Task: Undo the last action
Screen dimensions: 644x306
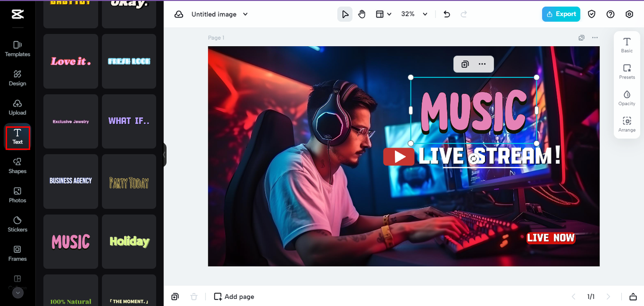Action: [446, 14]
